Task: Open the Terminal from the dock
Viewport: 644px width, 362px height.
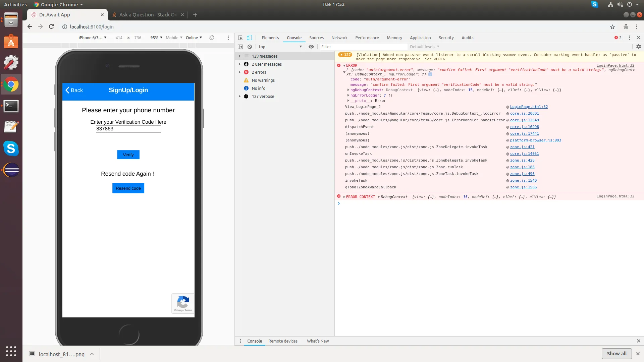Action: [11, 106]
